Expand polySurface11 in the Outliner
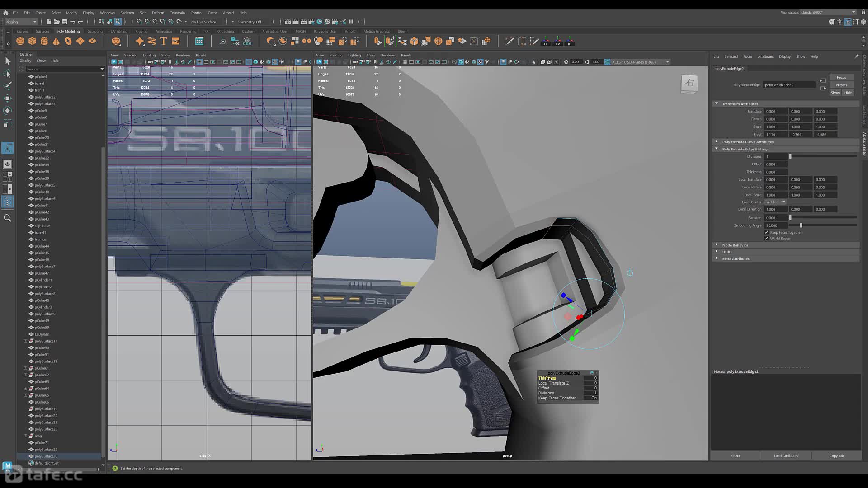This screenshot has height=488, width=868. 25,341
